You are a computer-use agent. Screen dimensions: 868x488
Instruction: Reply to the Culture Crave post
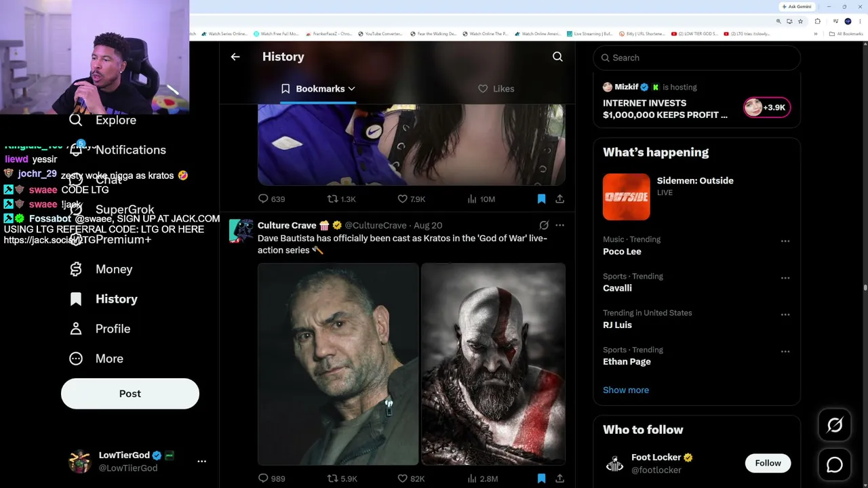coord(271,479)
